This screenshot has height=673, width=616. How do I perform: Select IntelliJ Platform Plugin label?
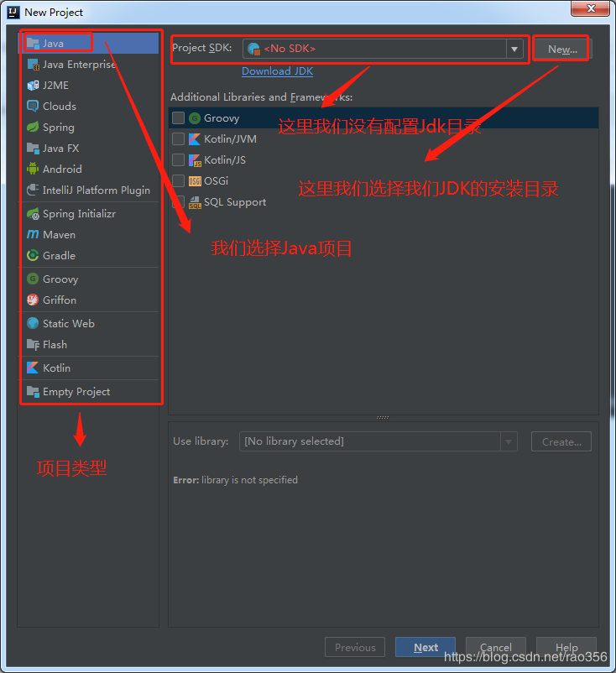point(97,190)
